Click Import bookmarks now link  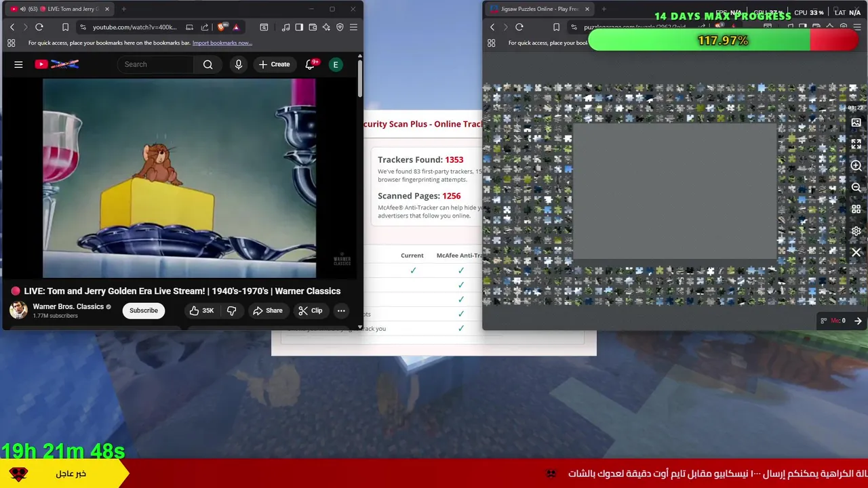point(222,43)
